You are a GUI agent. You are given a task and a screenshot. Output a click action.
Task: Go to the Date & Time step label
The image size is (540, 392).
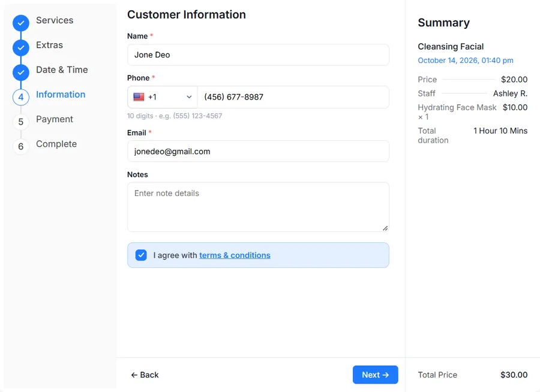click(x=62, y=70)
